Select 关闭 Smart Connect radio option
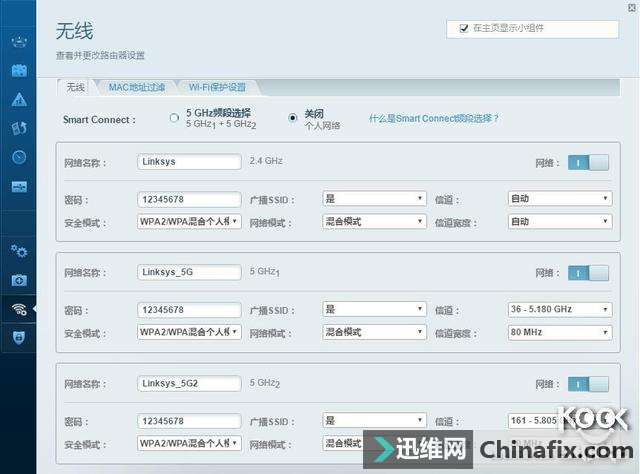Screen dimensions: 640x474 [x=293, y=118]
